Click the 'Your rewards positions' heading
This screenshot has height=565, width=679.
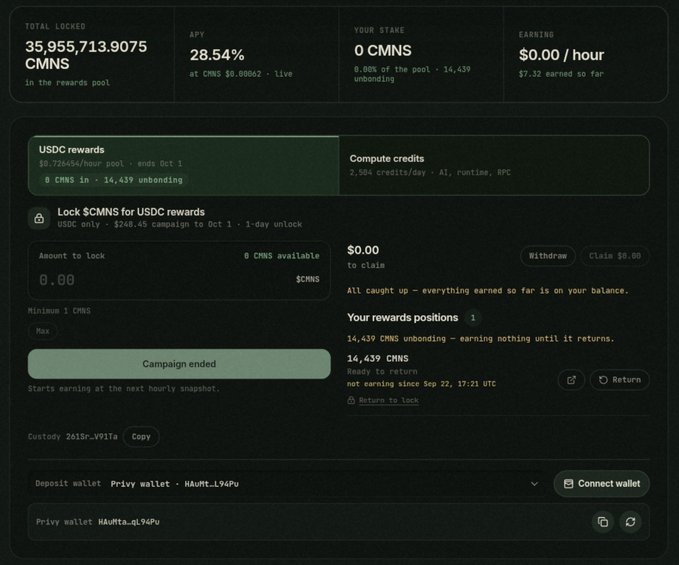click(402, 318)
